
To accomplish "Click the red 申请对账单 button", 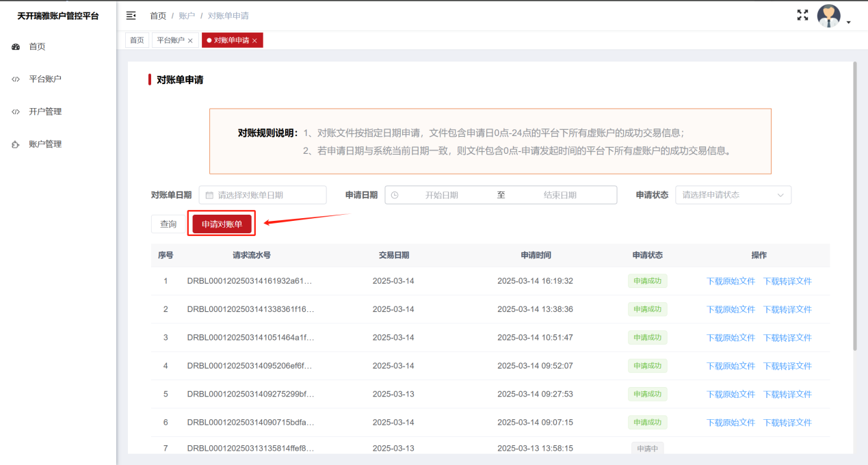I will pyautogui.click(x=222, y=224).
